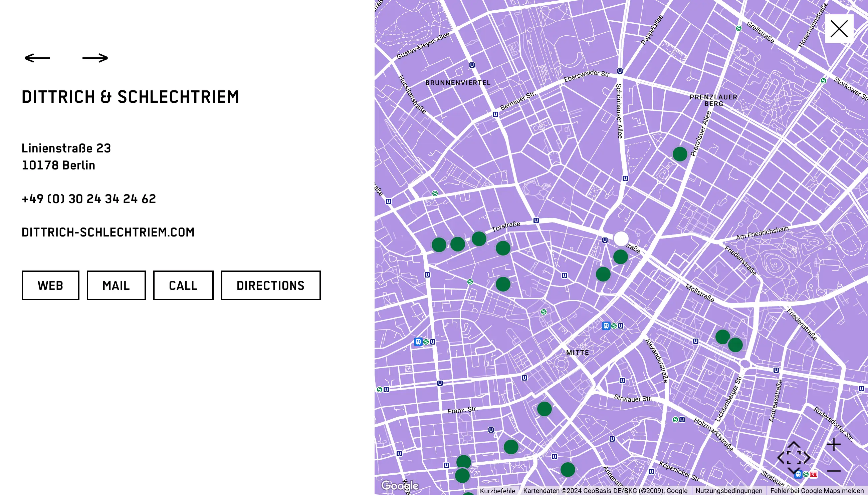Screen dimensions: 868x495
Task: Click the Am Friedrichshain street label
Action: pyautogui.click(x=762, y=233)
